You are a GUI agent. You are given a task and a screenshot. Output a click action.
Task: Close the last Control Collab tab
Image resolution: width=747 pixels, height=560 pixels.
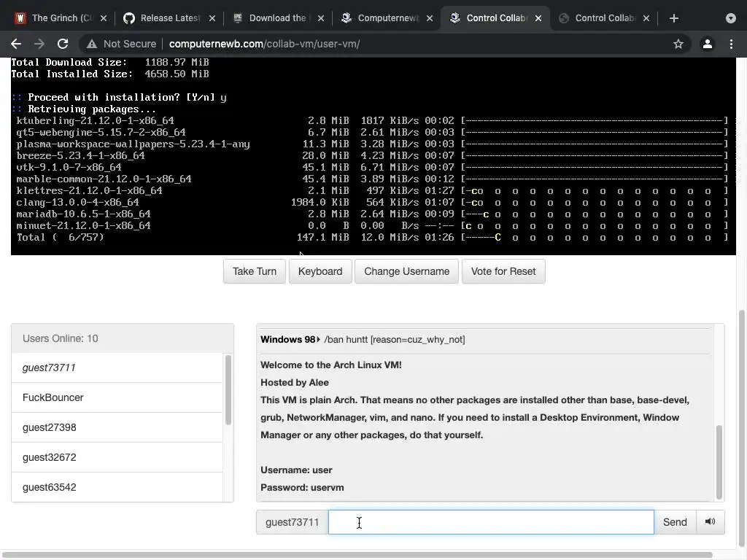coord(646,18)
